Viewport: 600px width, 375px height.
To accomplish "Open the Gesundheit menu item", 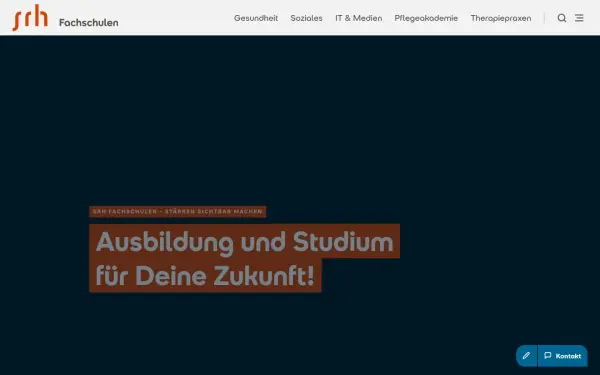I will coord(256,18).
